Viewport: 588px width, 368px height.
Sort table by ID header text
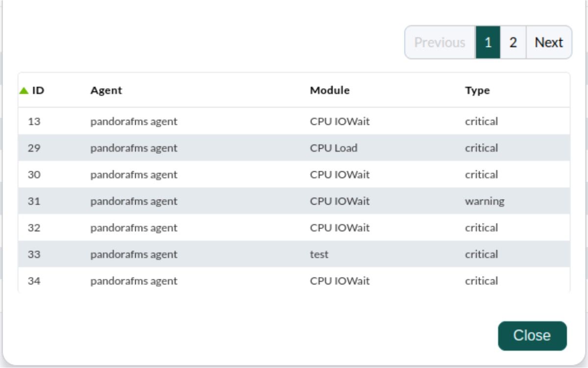(x=38, y=91)
